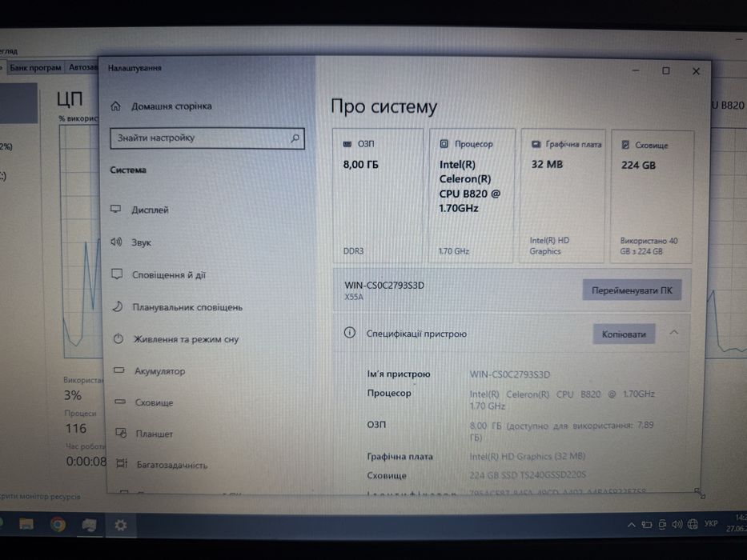Image resolution: width=747 pixels, height=560 pixels.
Task: Click the Перейменувати ПК button
Action: pyautogui.click(x=632, y=290)
